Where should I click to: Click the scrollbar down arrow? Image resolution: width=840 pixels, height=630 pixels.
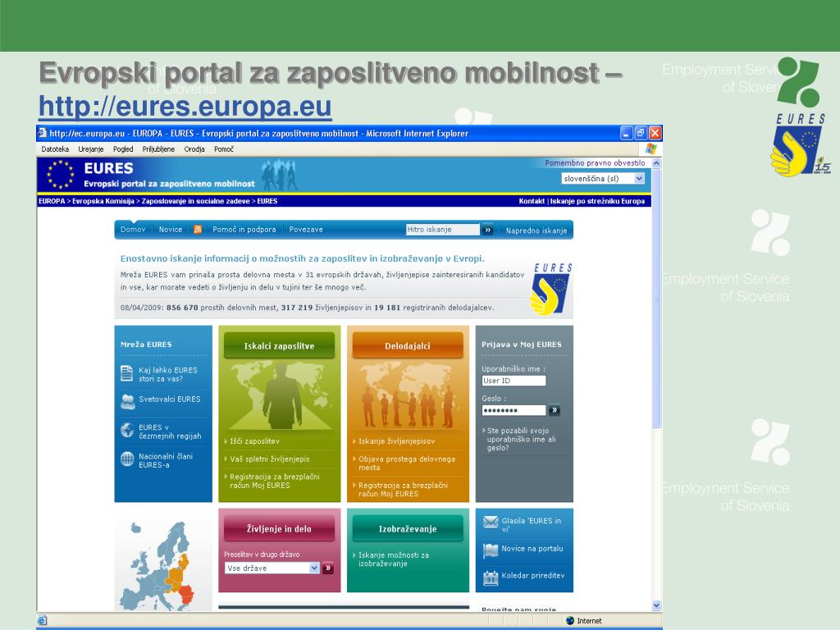(x=656, y=606)
